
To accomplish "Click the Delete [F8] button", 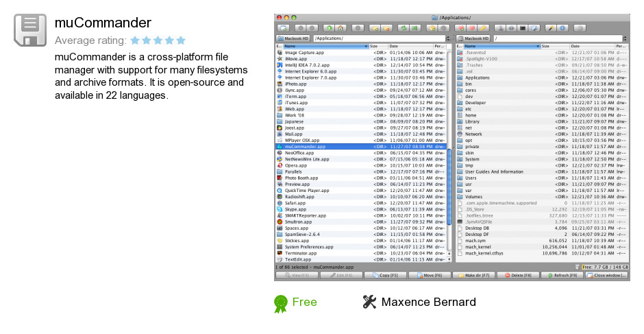I will [x=518, y=275].
